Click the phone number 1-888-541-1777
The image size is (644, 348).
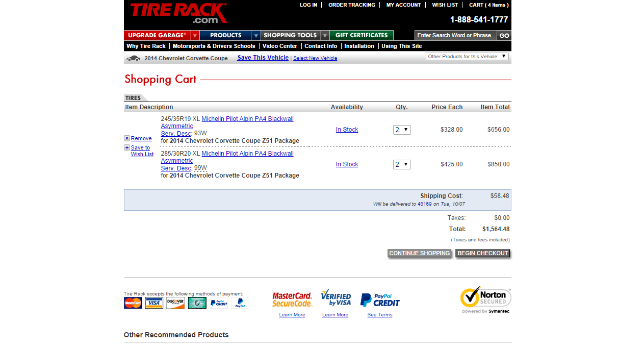[479, 20]
